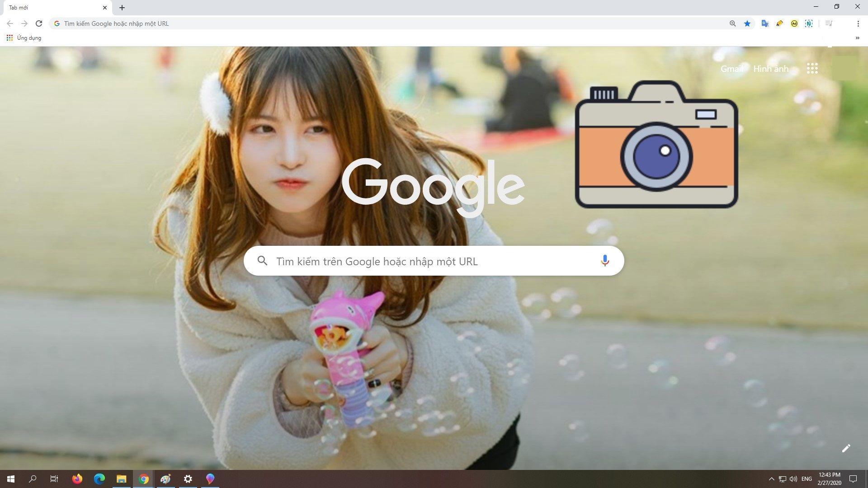Open the Hình ảnh images link
Screen dimensions: 868x488
[x=770, y=69]
